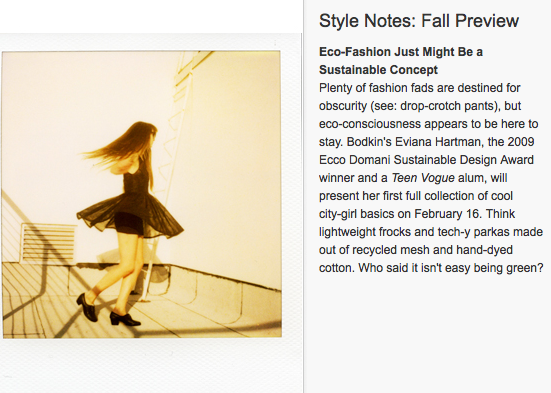Click the words "recycled mesh" in the paragraph
This screenshot has height=393, width=551.
[x=390, y=250]
